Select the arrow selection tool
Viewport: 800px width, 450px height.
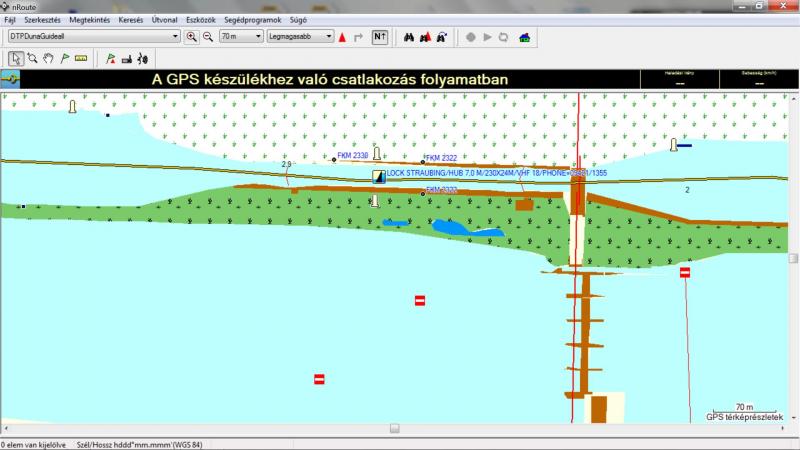[16, 58]
